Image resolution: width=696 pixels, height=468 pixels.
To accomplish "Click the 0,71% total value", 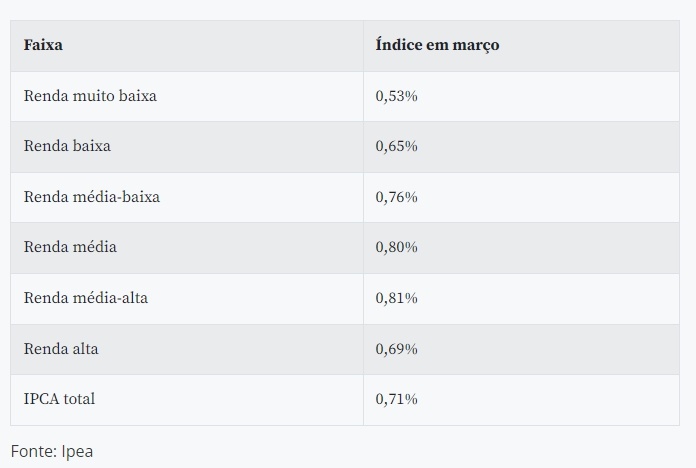I will pos(396,399).
